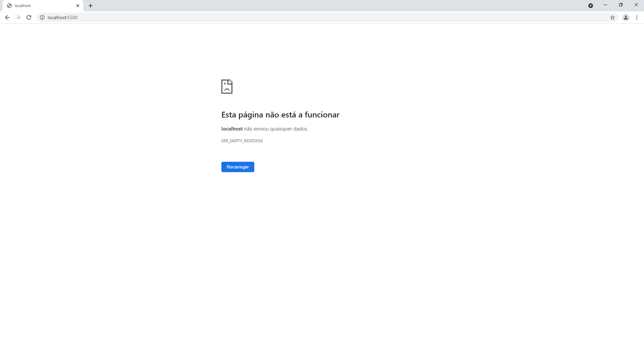Open the tab search dropdown arrow
Image resolution: width=644 pixels, height=349 pixels.
point(591,6)
